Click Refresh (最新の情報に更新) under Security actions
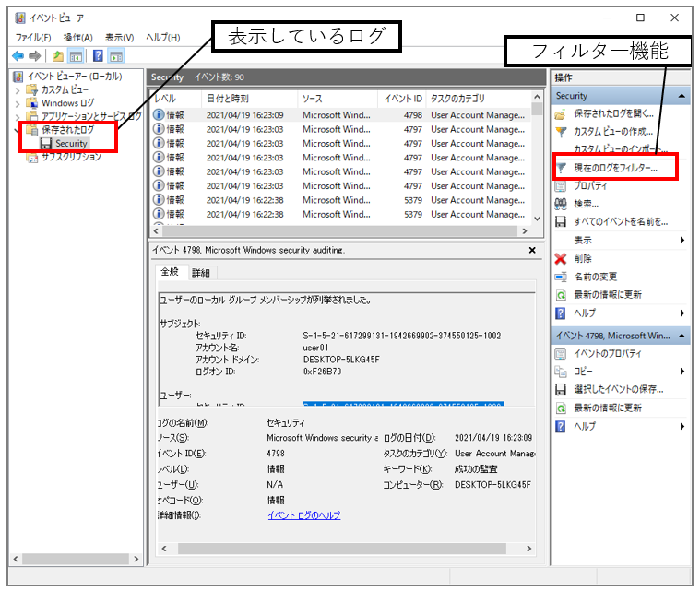700x591 pixels. pyautogui.click(x=607, y=295)
